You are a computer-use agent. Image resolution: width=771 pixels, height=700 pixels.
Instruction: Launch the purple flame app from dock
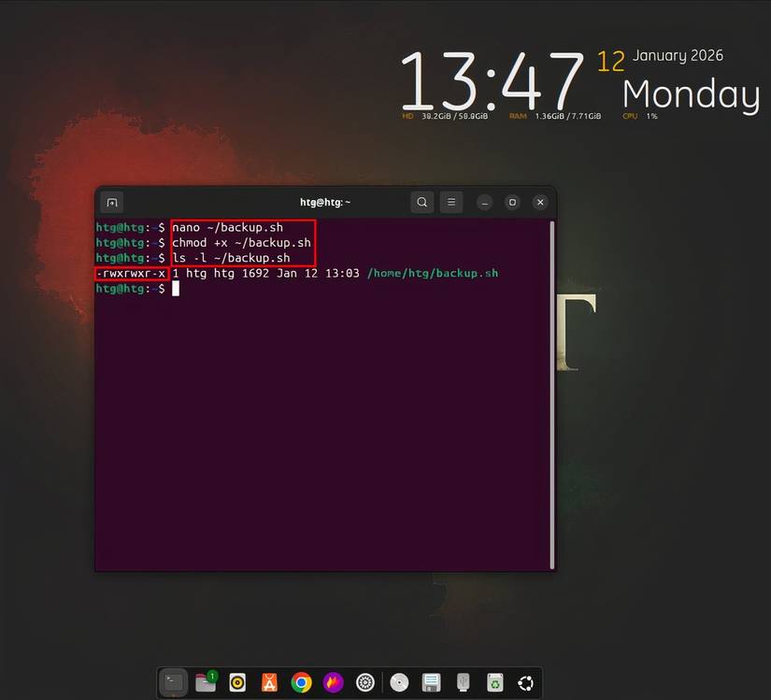click(333, 682)
